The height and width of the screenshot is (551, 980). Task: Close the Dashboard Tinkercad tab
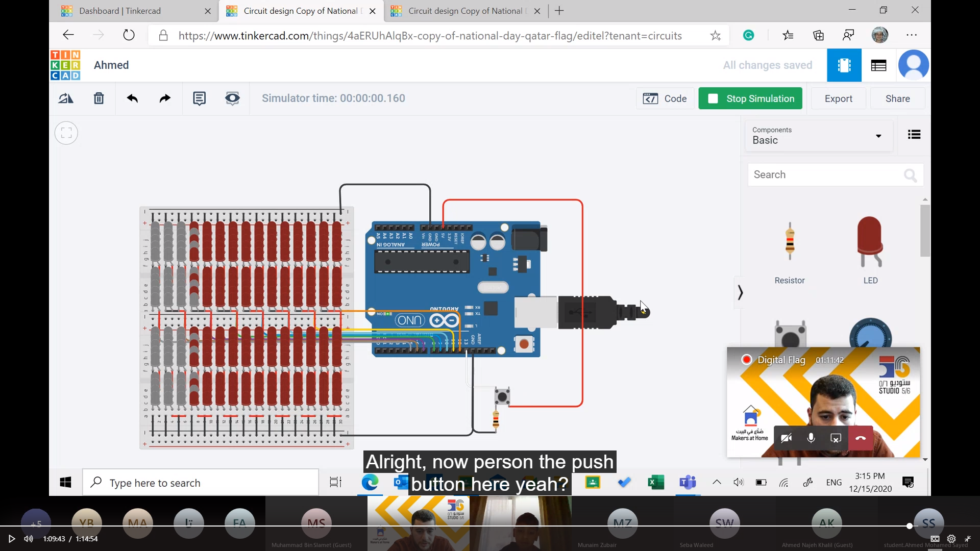click(x=208, y=11)
